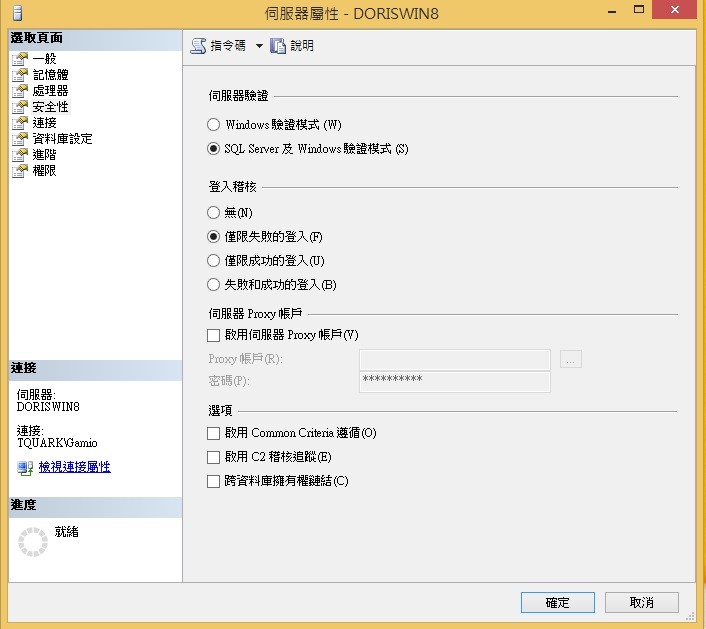Click the 指令碼 script scroll icon

coord(198,46)
